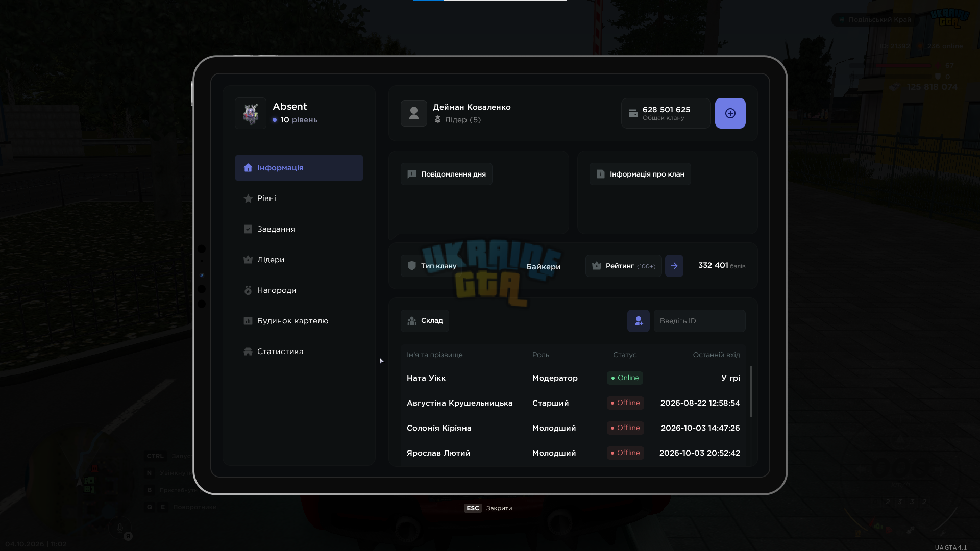Click the clan bank value 628 501 625
The width and height of the screenshot is (980, 551).
(x=666, y=110)
